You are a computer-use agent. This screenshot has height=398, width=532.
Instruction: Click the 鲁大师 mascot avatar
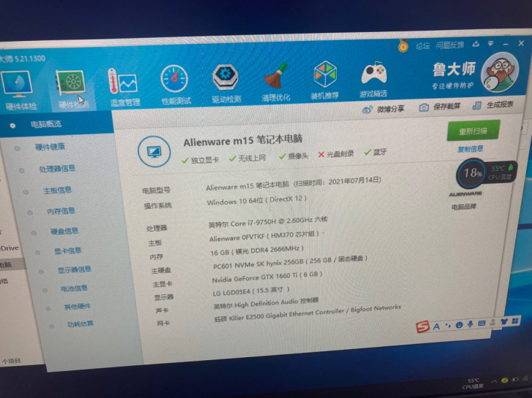click(500, 72)
